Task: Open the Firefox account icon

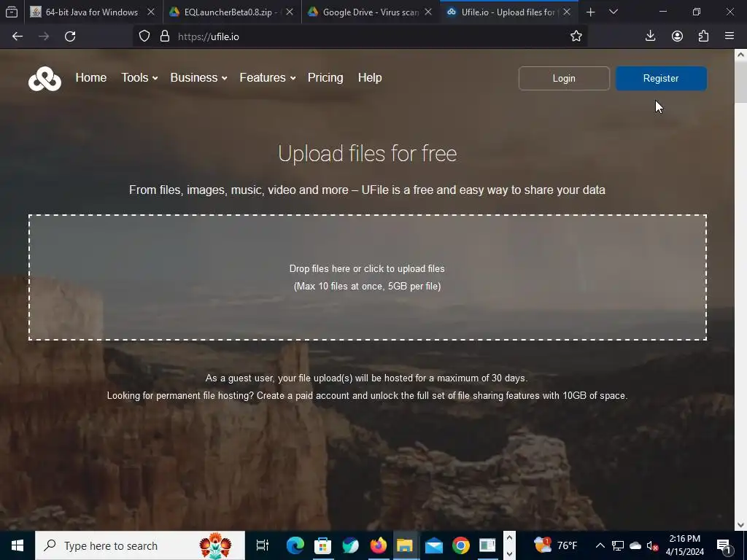Action: coord(677,36)
